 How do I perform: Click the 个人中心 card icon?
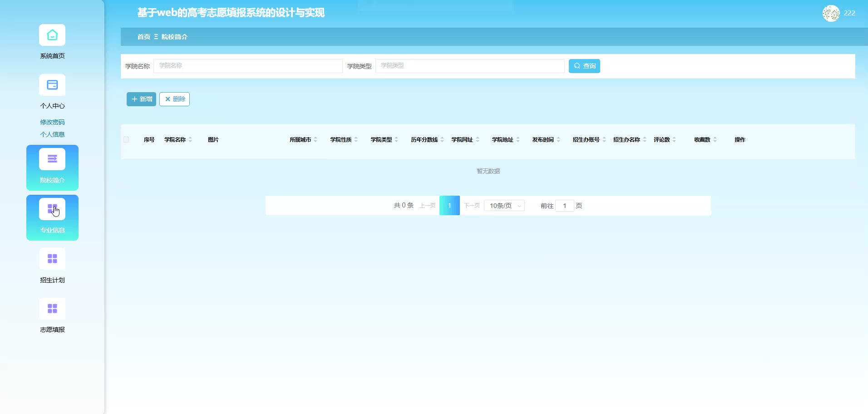52,85
